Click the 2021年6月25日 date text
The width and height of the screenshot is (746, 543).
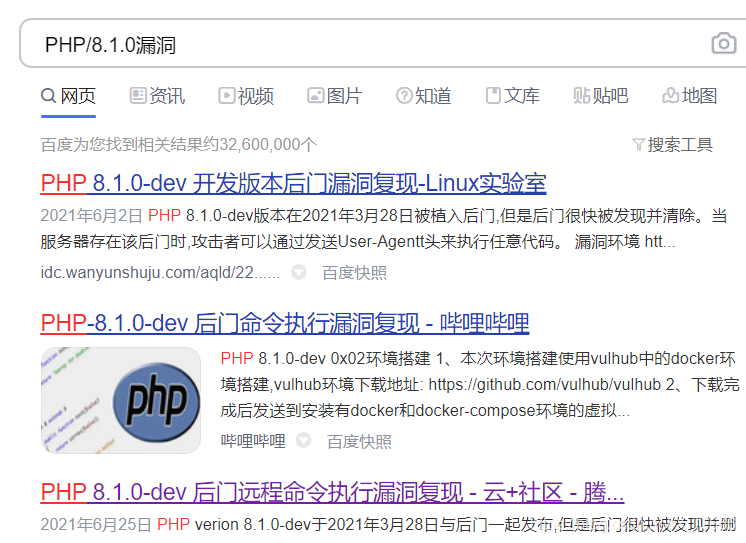click(x=96, y=524)
